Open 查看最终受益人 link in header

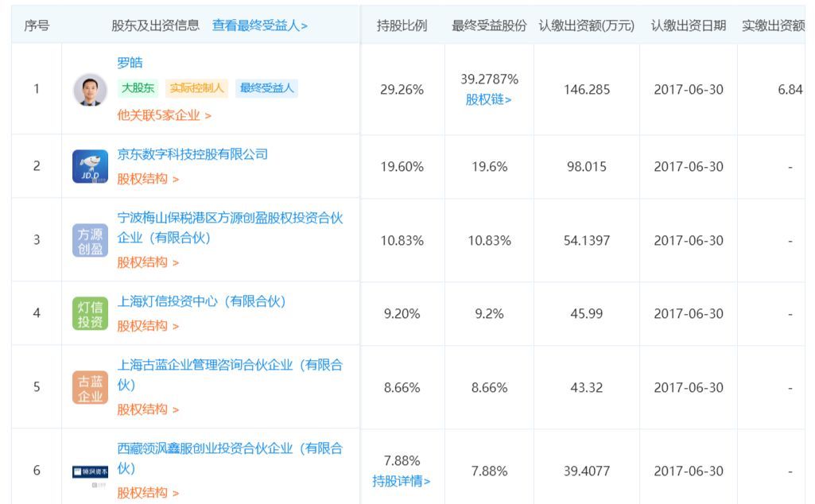pyautogui.click(x=259, y=25)
